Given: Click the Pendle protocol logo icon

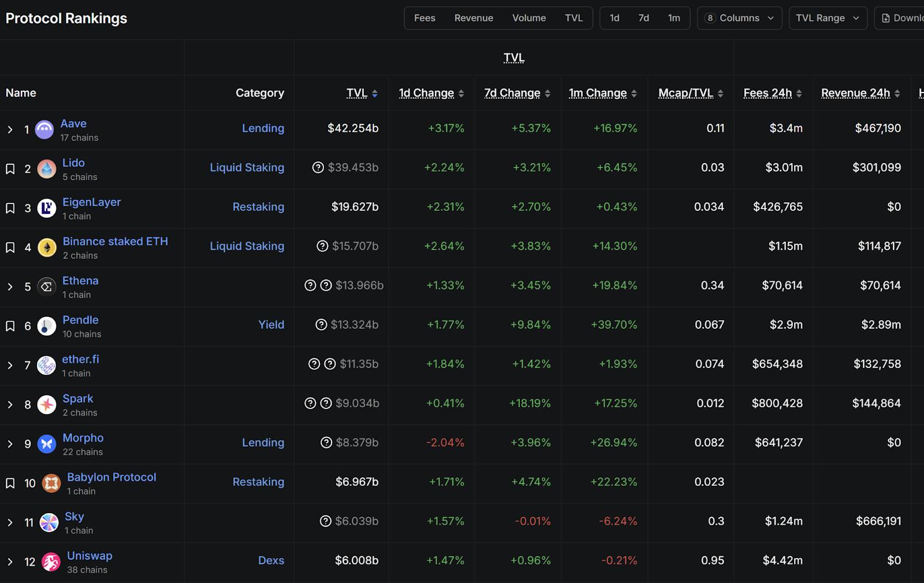Looking at the screenshot, I should (x=47, y=326).
